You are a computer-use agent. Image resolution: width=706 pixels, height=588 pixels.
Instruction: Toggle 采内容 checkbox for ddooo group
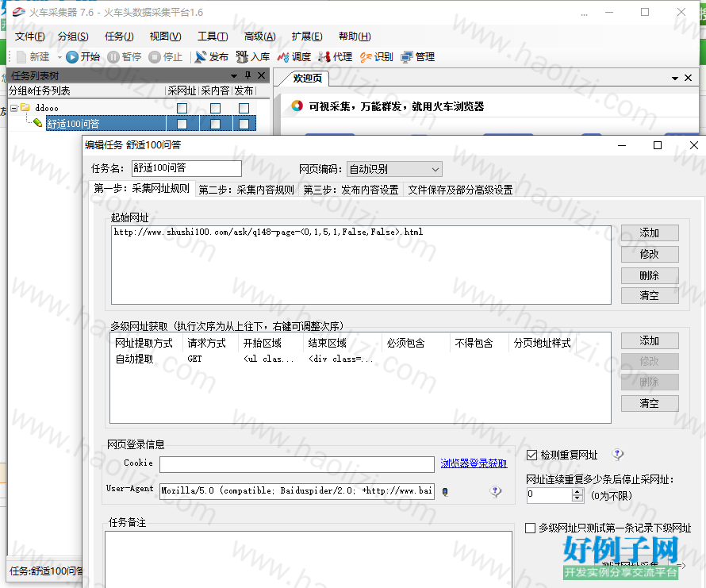click(x=215, y=108)
